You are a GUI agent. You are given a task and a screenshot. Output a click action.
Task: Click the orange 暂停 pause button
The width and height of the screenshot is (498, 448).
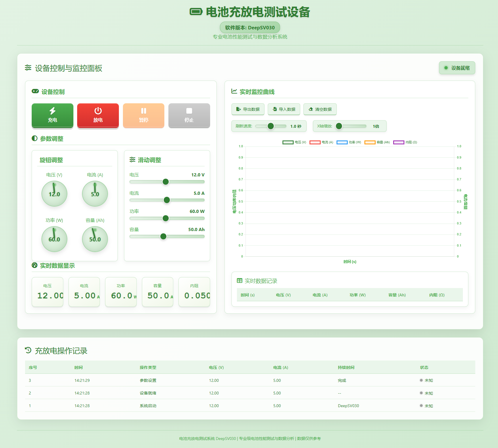144,115
